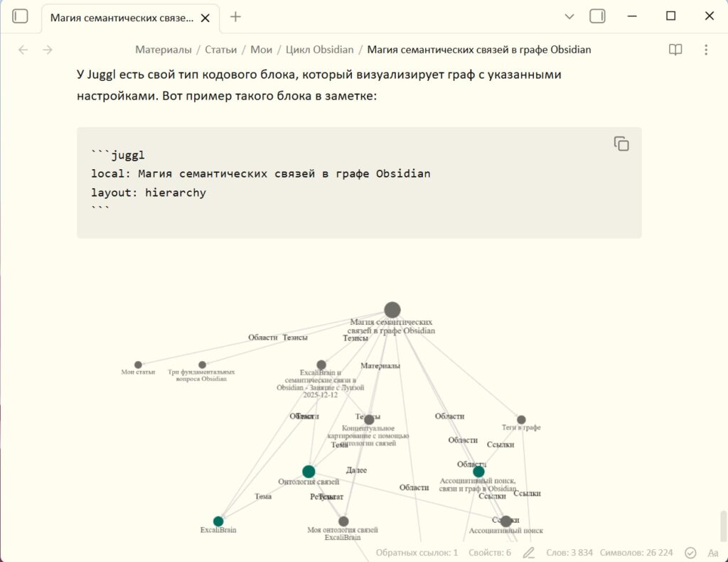The image size is (728, 562).
Task: Navigate forward using the right arrow
Action: 47,49
